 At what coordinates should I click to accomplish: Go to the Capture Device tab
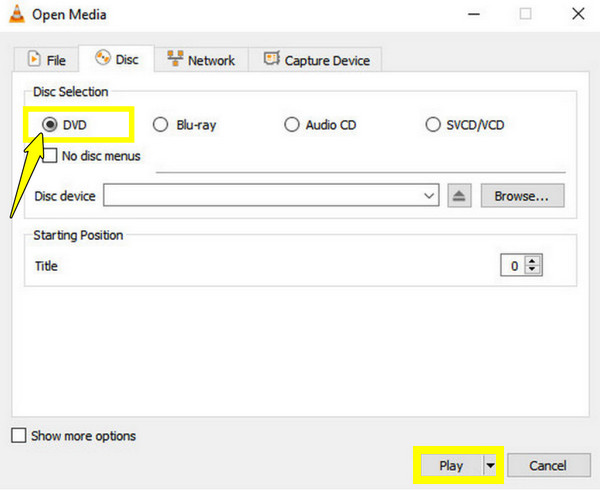click(x=316, y=60)
